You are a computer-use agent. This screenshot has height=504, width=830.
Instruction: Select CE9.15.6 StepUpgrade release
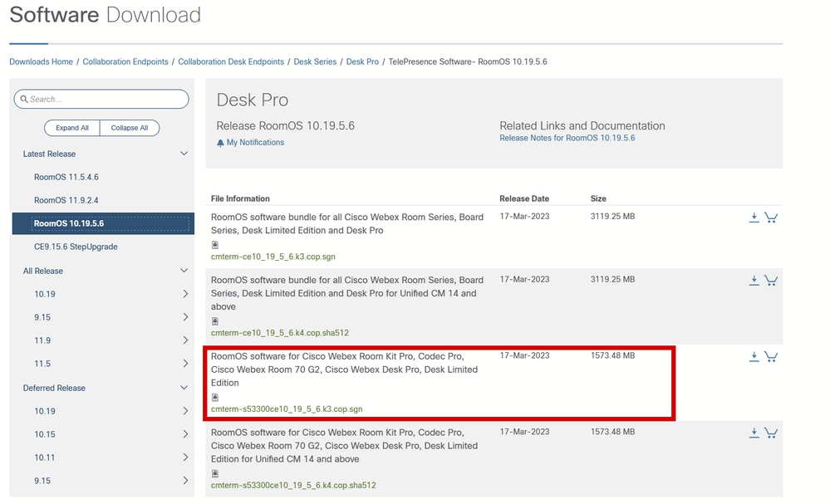pyautogui.click(x=76, y=247)
